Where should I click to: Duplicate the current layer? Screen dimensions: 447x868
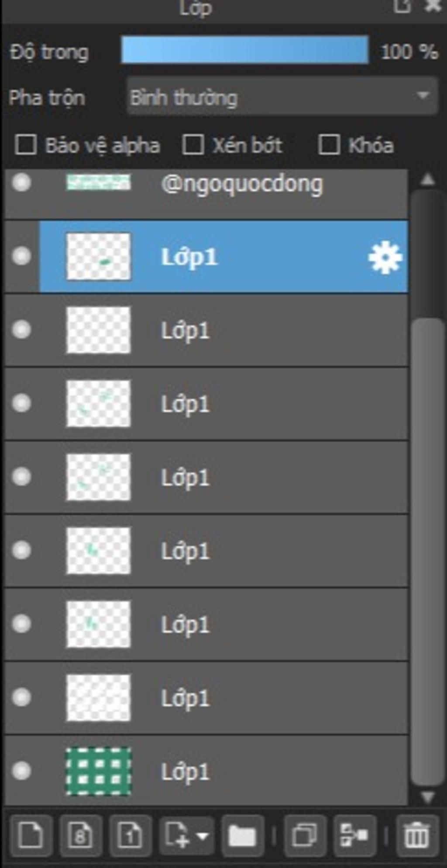point(305,835)
